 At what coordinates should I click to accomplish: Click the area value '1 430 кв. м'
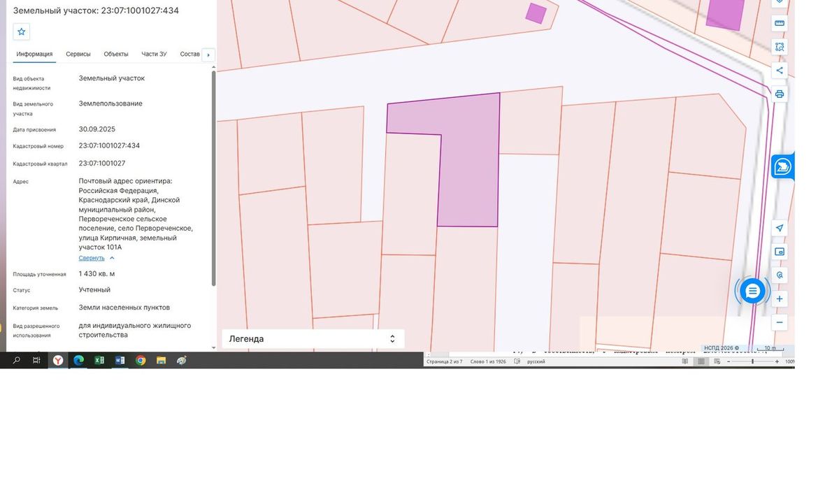pyautogui.click(x=97, y=273)
